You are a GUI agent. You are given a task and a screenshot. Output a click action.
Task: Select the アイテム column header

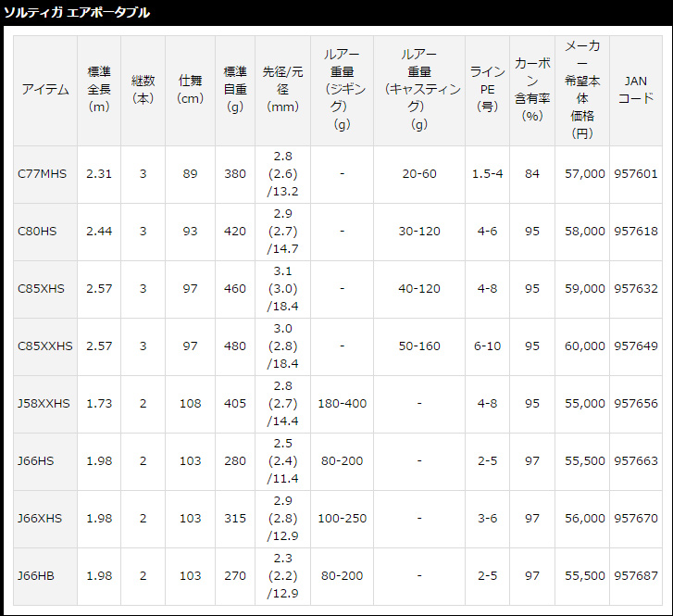pyautogui.click(x=45, y=89)
